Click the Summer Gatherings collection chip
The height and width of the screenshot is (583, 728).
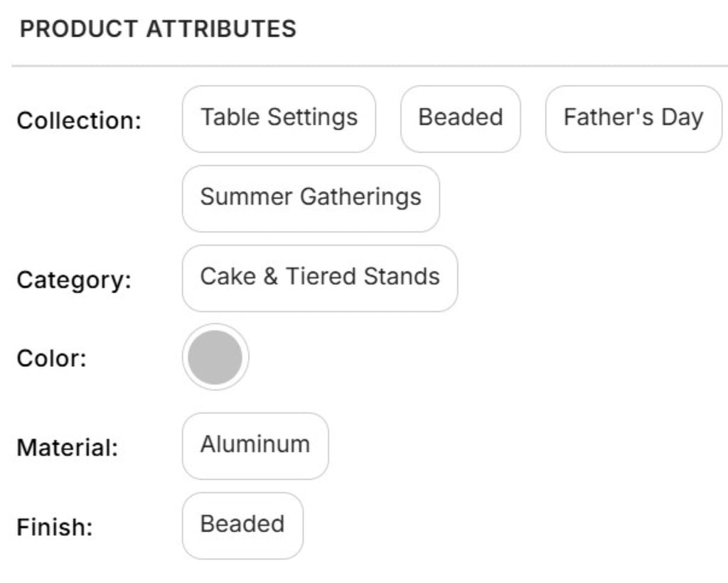tap(311, 198)
